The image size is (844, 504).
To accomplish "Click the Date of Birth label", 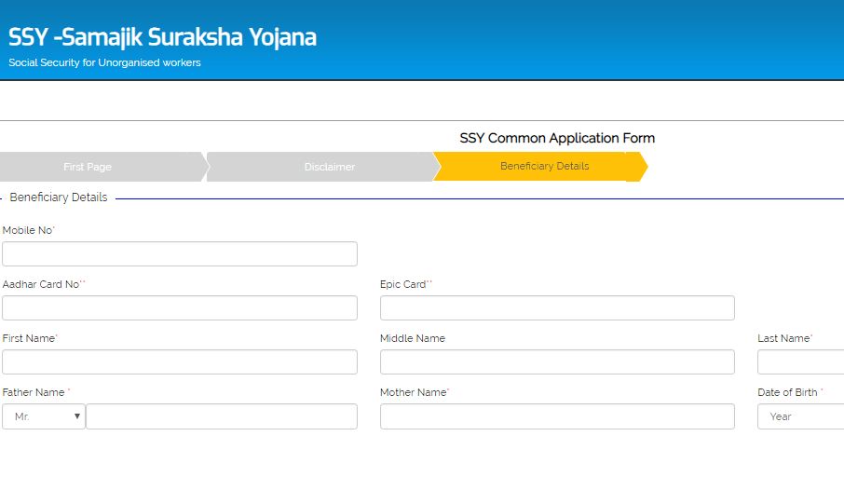I will (788, 392).
